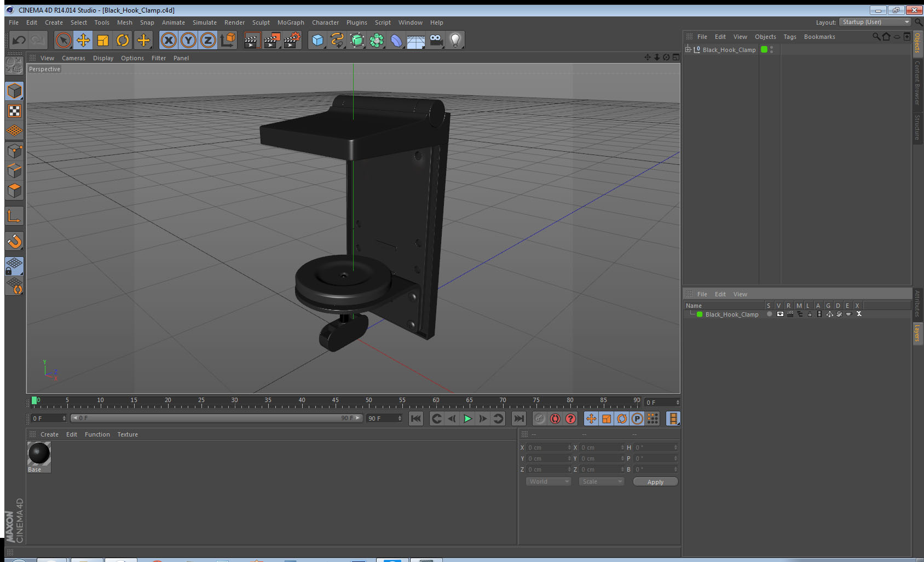Viewport: 924px width, 562px height.
Task: Toggle Black_Hook_Clamp layer green swatch
Action: [x=764, y=49]
